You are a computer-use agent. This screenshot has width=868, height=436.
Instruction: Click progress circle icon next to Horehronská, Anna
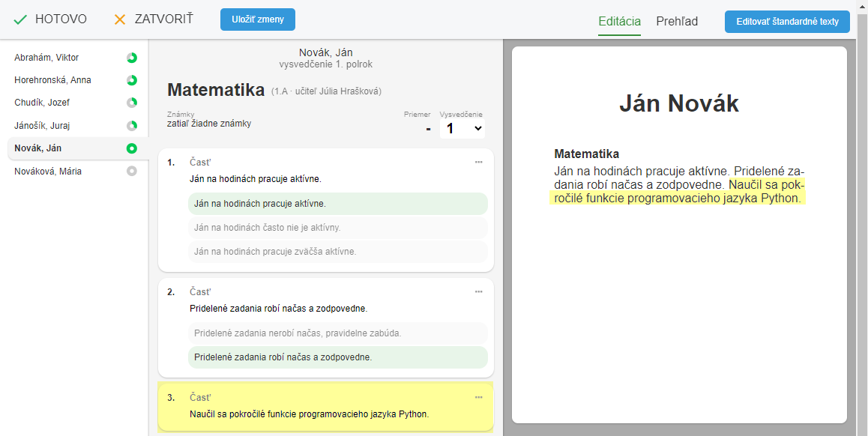[132, 80]
